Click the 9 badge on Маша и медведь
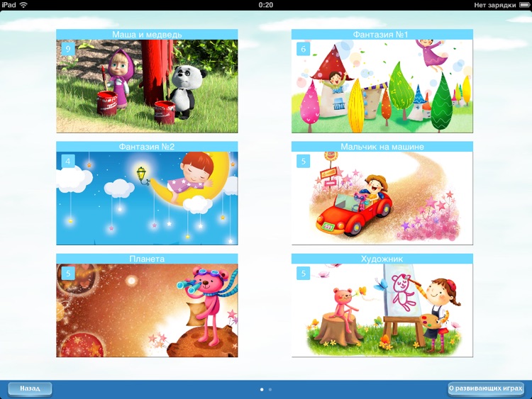The height and width of the screenshot is (399, 532). (x=68, y=49)
